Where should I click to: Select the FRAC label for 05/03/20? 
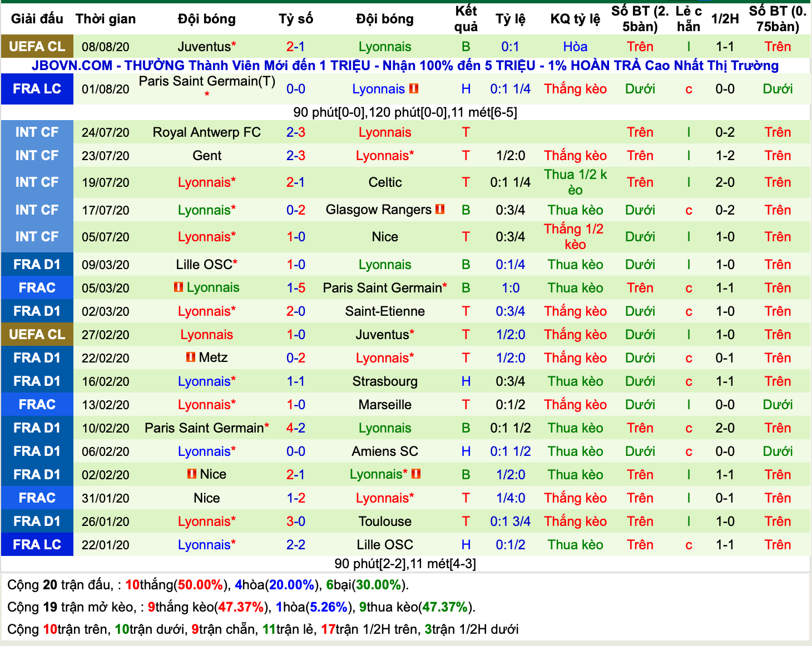(x=37, y=288)
